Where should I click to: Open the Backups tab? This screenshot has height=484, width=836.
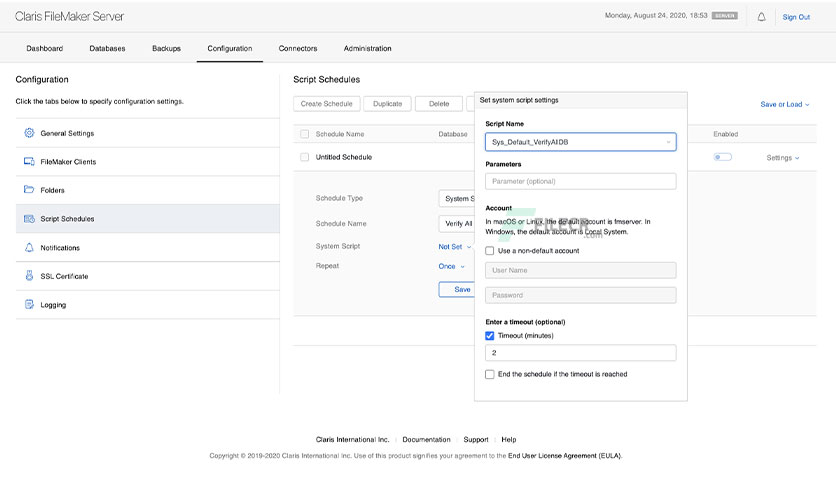click(166, 49)
